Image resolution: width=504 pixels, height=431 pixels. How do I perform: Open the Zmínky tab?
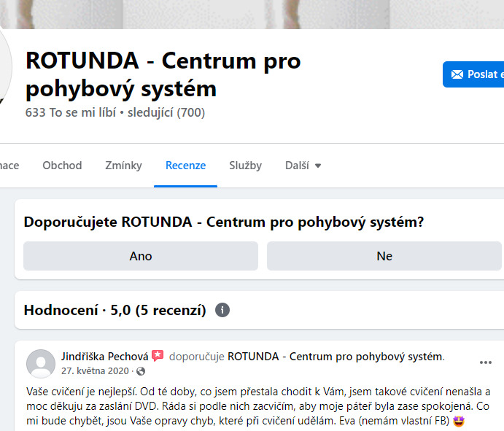(x=123, y=166)
